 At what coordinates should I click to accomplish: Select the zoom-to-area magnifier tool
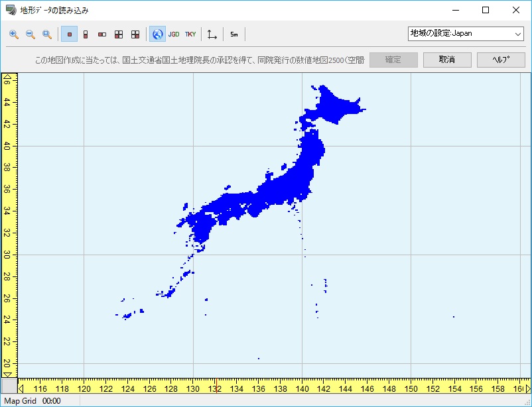[x=46, y=34]
